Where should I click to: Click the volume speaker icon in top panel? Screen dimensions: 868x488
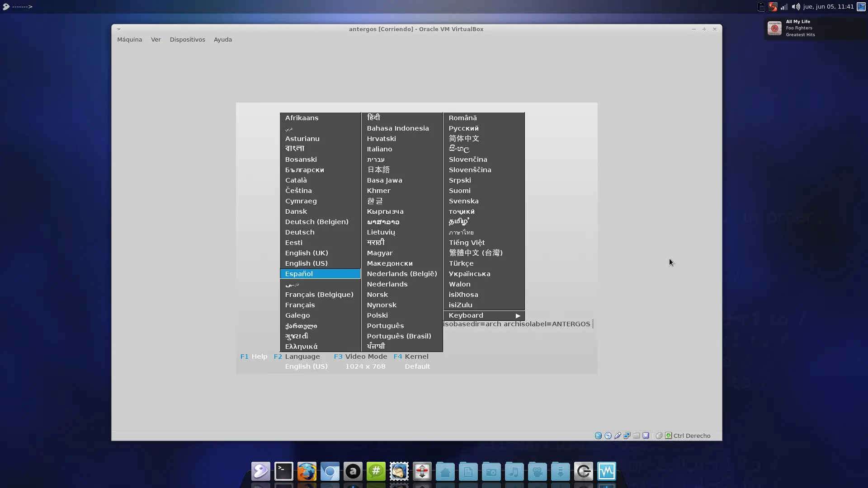point(796,6)
